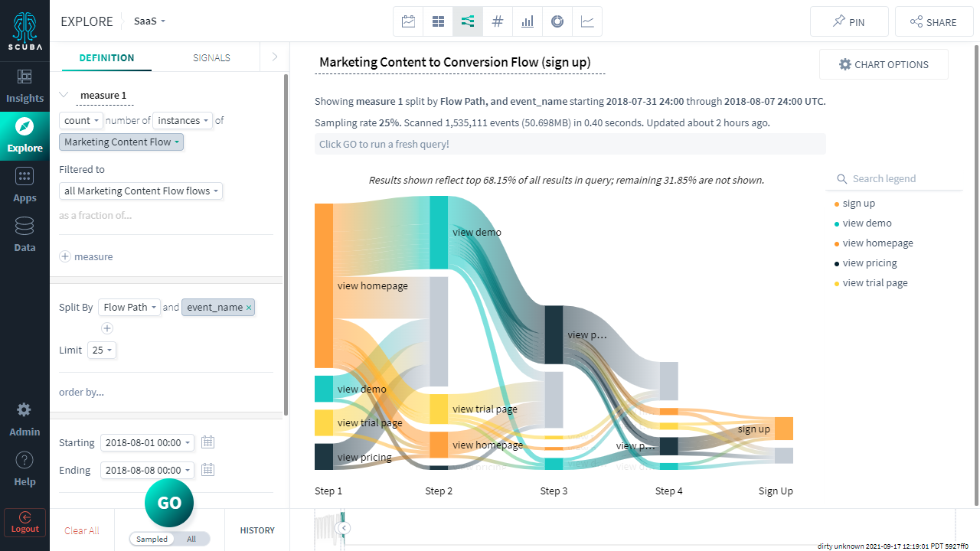Switch query results to All instead of Sampled

[x=191, y=539]
